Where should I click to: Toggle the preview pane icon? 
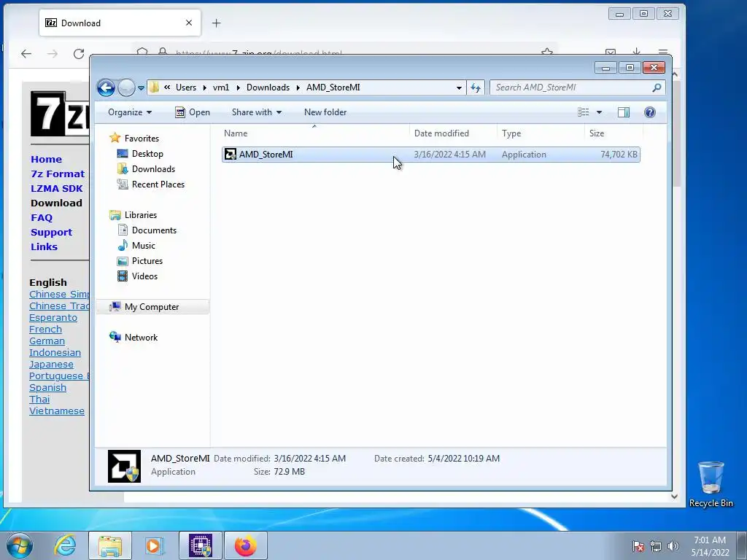624,112
